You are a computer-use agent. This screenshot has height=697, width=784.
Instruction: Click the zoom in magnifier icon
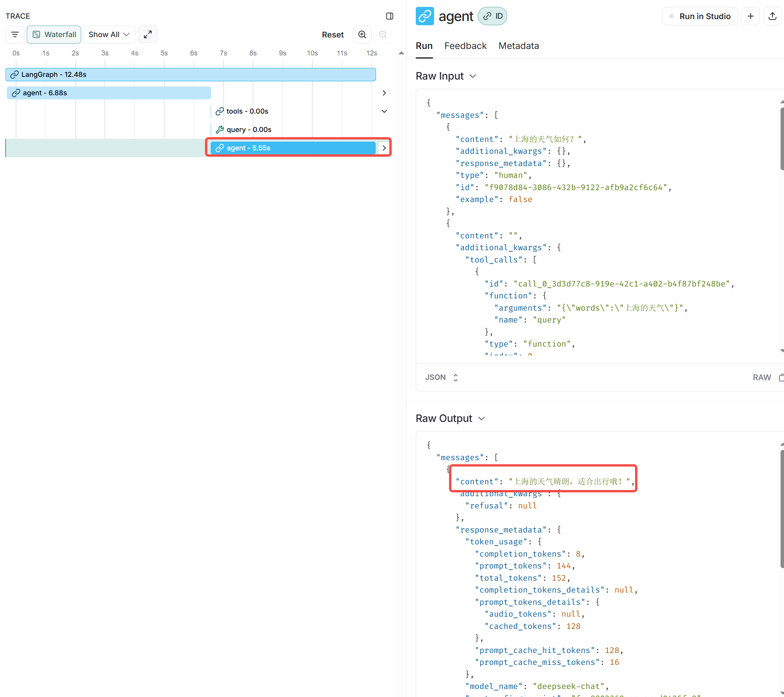(x=362, y=34)
